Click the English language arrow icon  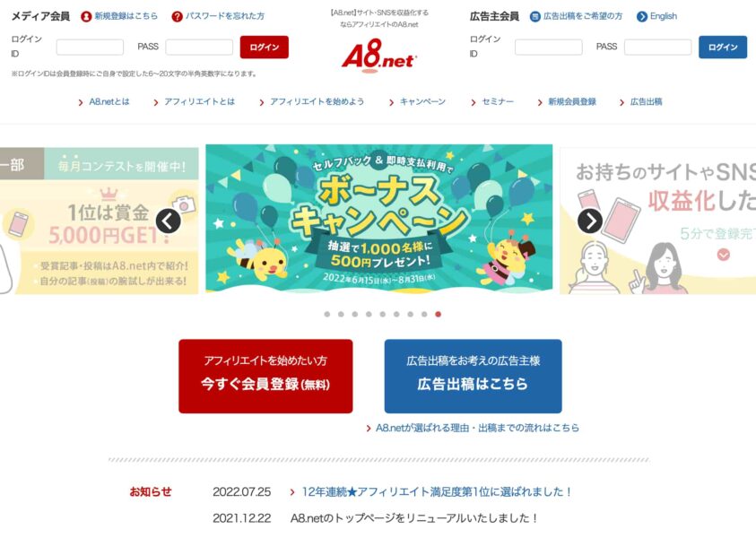[642, 16]
